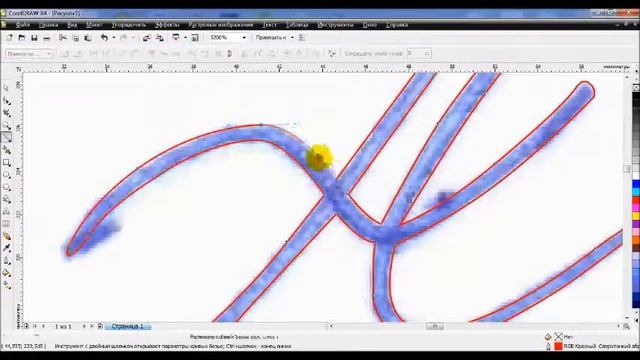Select the Rectangle tool
Image resolution: width=640 pixels, height=360 pixels.
click(x=7, y=162)
